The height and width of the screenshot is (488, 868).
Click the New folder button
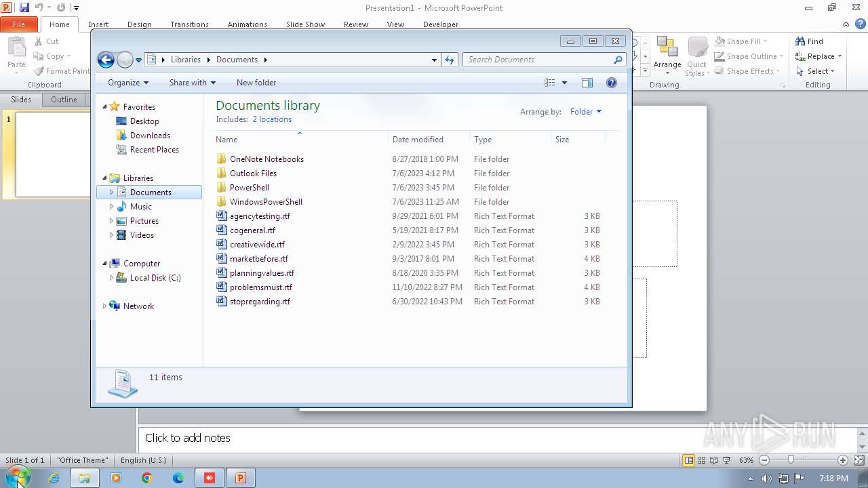[256, 83]
